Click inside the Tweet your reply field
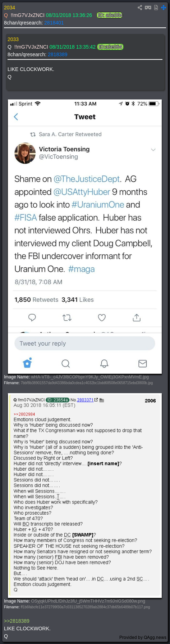The height and width of the screenshot is (644, 170). [85, 343]
